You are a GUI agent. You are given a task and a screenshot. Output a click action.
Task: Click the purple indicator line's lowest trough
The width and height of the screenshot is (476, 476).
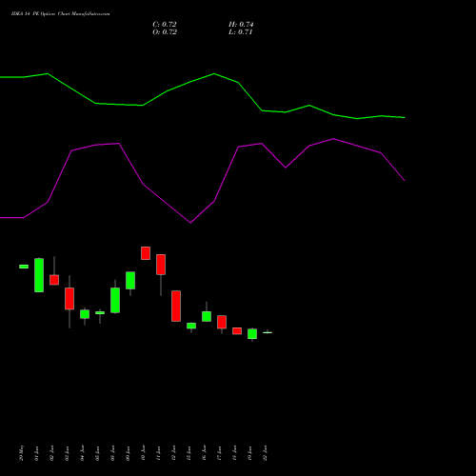[x=190, y=223]
